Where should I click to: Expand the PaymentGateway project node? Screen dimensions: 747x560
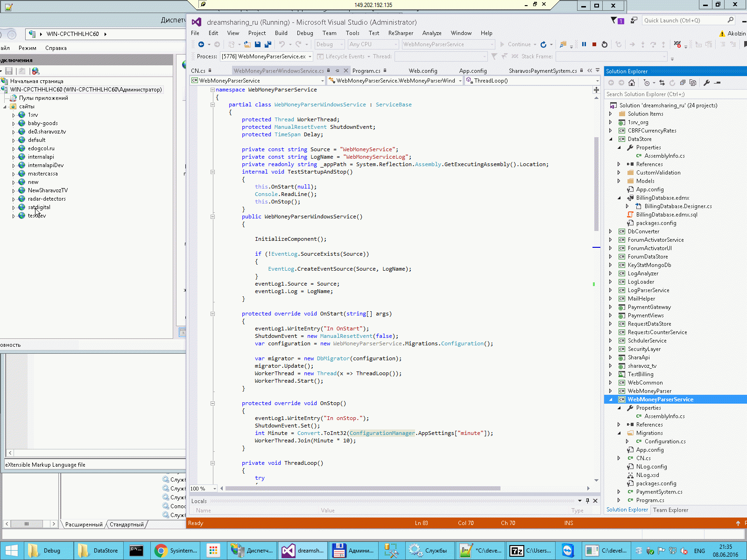(611, 307)
